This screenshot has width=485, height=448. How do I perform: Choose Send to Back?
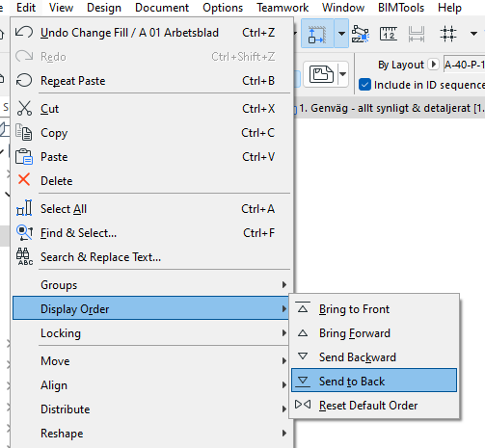[x=374, y=381]
